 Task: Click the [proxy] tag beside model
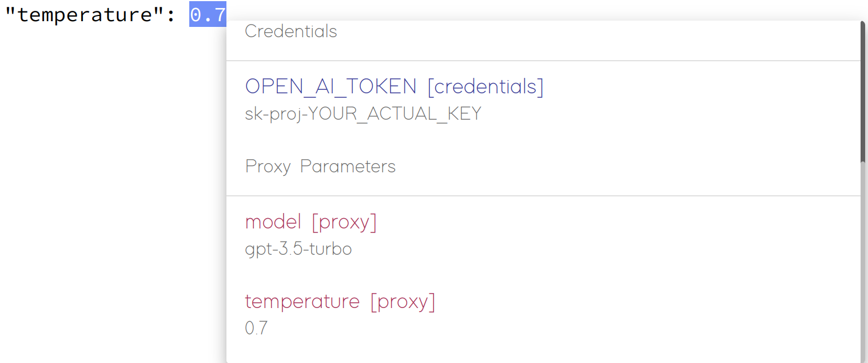click(344, 222)
